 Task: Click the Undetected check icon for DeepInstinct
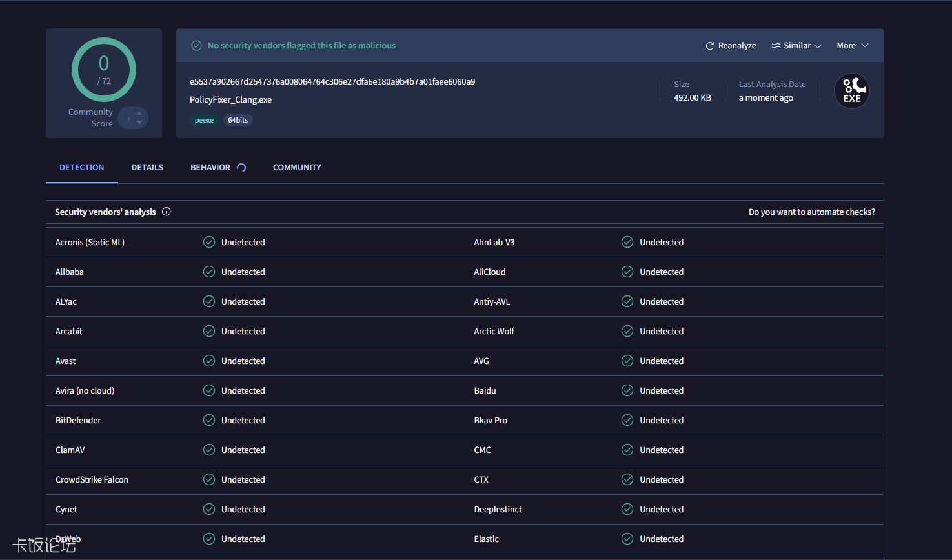(x=627, y=509)
